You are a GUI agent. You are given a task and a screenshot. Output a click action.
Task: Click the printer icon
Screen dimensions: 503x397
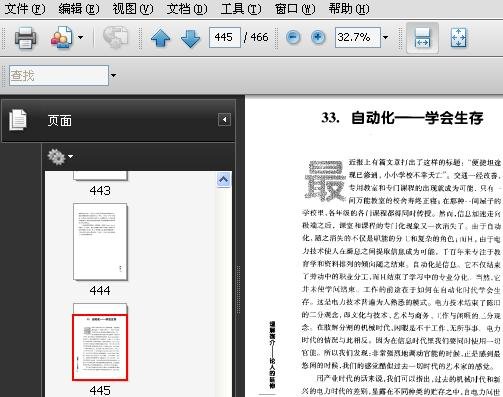pyautogui.click(x=25, y=38)
